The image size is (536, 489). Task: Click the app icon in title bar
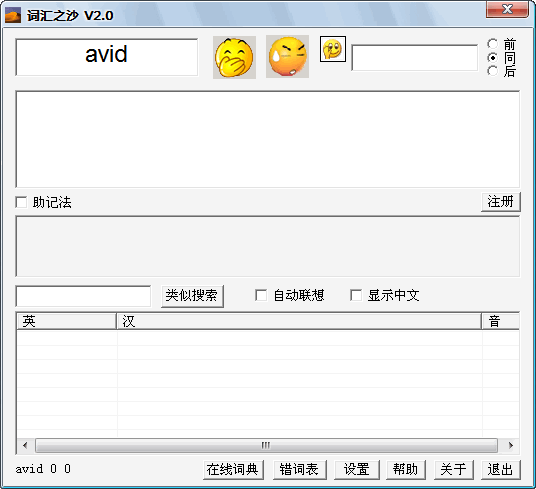pyautogui.click(x=13, y=15)
